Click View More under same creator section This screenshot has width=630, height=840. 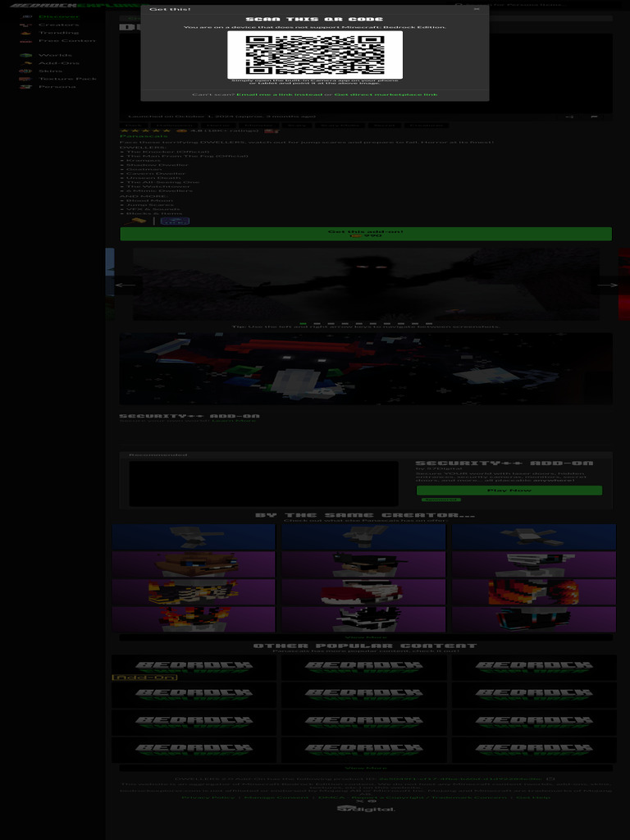tap(365, 637)
